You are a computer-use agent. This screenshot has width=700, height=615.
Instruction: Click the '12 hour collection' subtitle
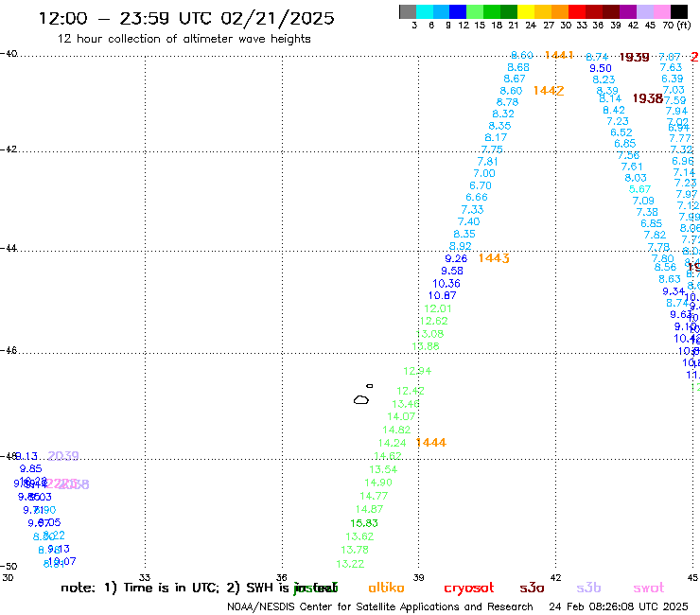click(x=184, y=39)
